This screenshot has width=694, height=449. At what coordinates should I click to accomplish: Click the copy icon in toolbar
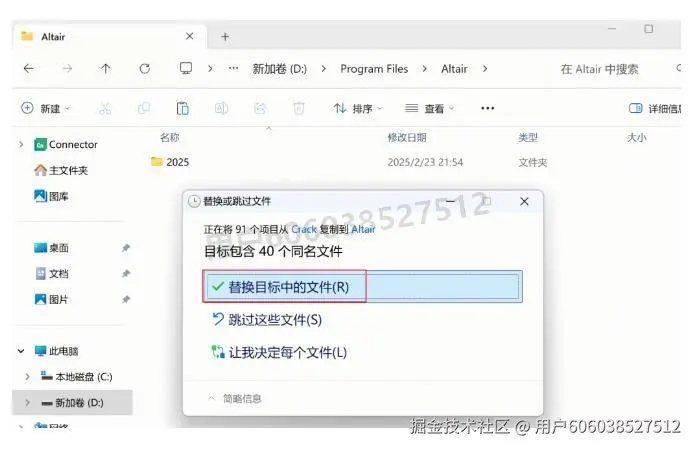coord(144,108)
